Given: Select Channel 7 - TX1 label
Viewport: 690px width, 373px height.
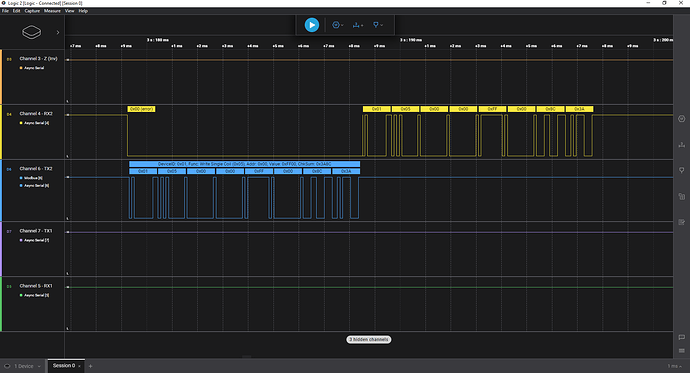Looking at the screenshot, I should (36, 230).
